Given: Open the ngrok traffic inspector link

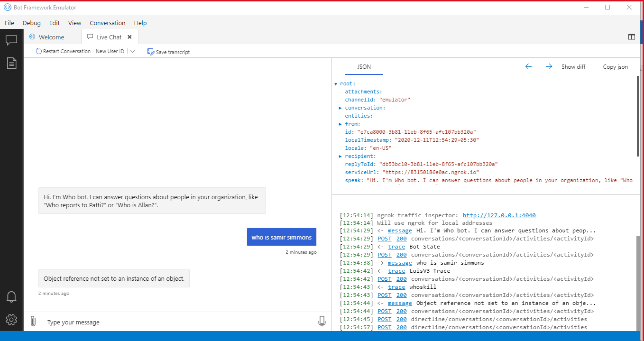Looking at the screenshot, I should pos(499,215).
